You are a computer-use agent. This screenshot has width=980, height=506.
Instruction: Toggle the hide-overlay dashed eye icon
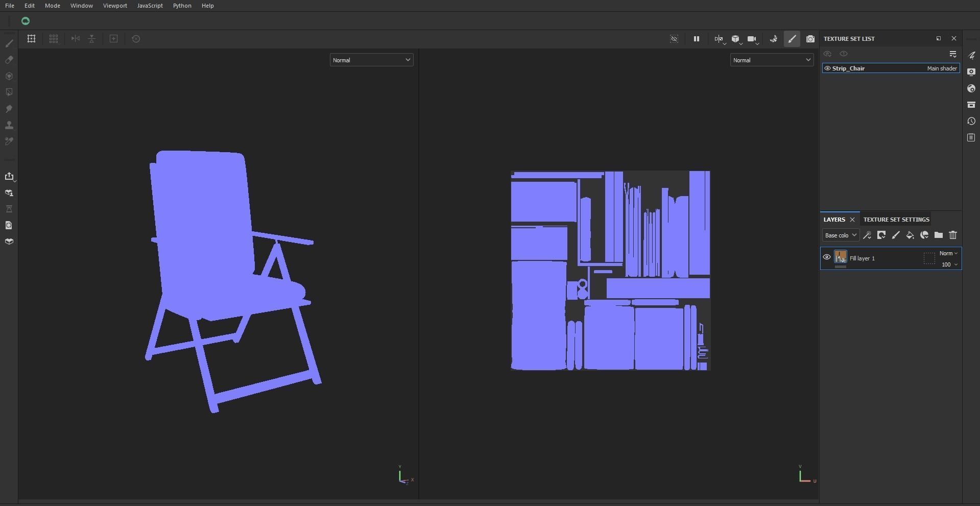[674, 39]
